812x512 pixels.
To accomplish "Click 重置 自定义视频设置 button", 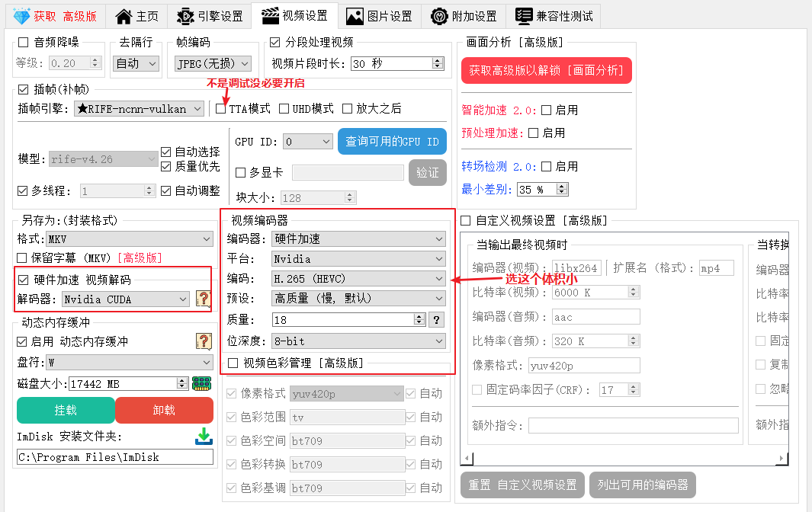I will coord(522,485).
